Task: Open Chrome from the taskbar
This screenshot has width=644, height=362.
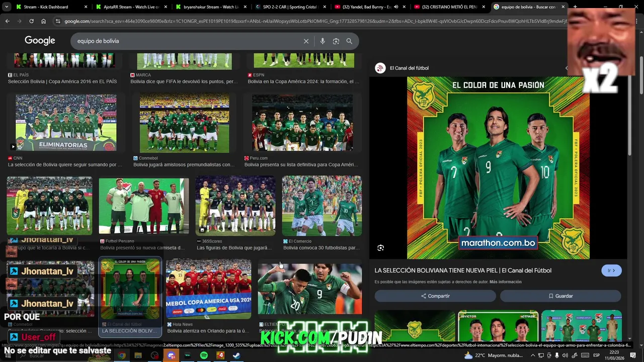Action: tap(122, 355)
